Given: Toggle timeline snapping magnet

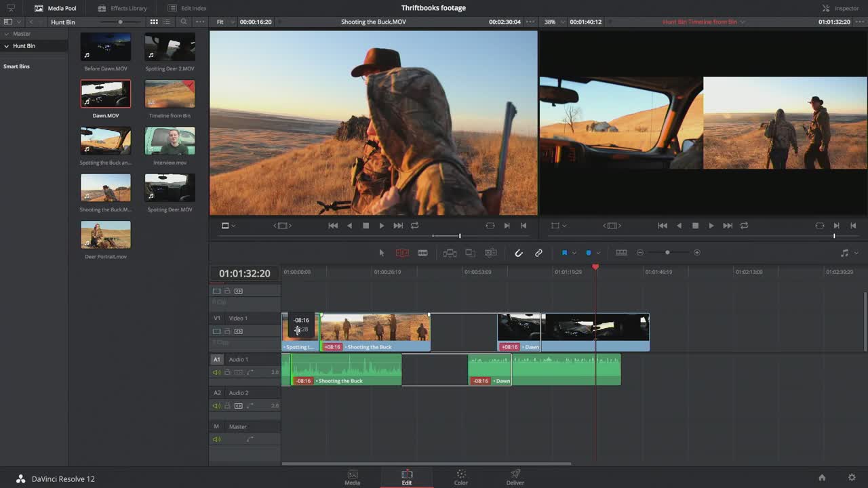Looking at the screenshot, I should pos(519,253).
